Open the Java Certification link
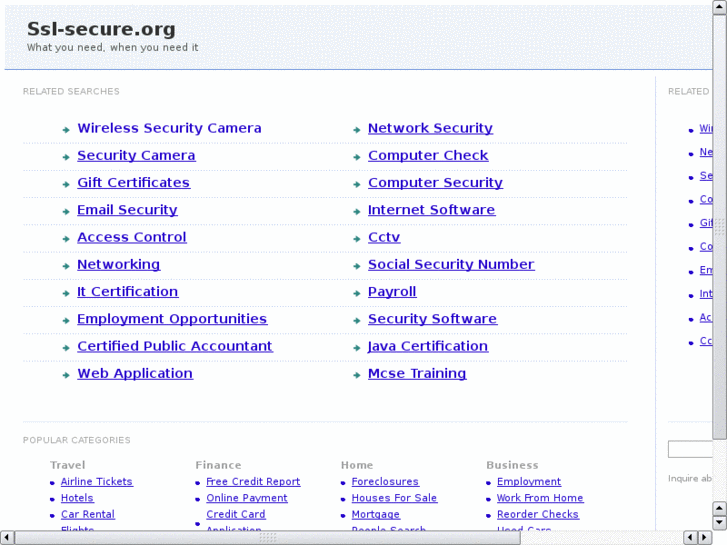 click(428, 346)
